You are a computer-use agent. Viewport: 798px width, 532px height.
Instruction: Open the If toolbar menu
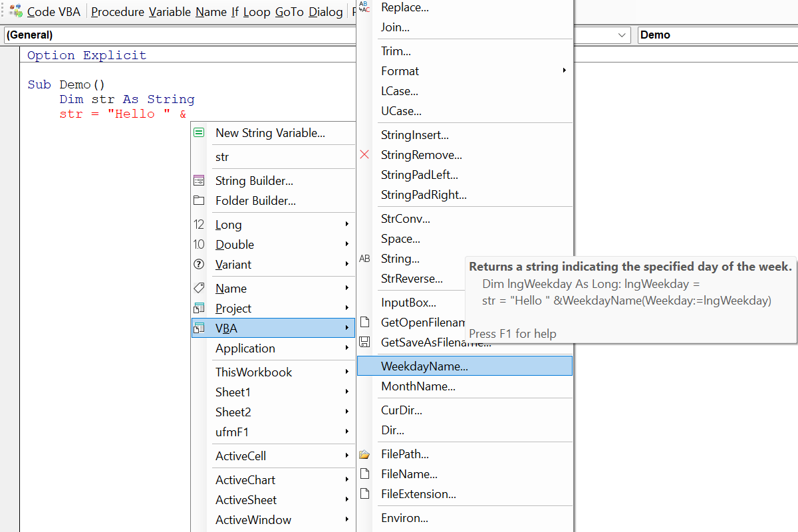click(235, 12)
